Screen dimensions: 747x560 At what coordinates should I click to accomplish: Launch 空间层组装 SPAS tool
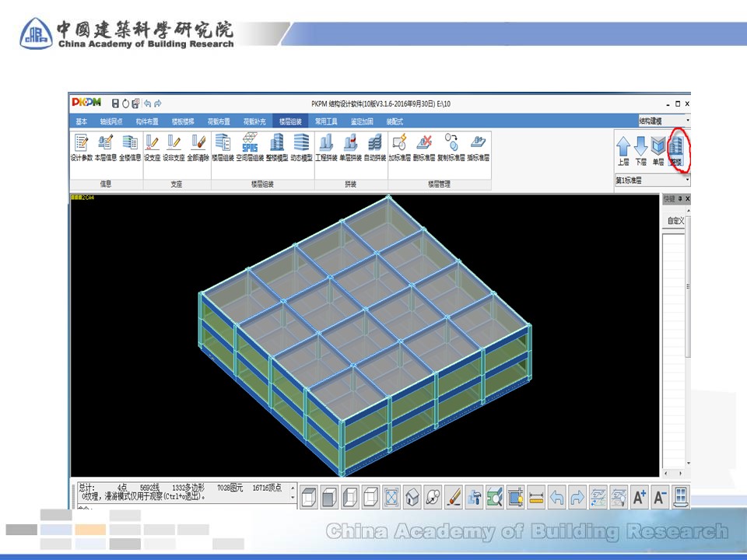250,147
